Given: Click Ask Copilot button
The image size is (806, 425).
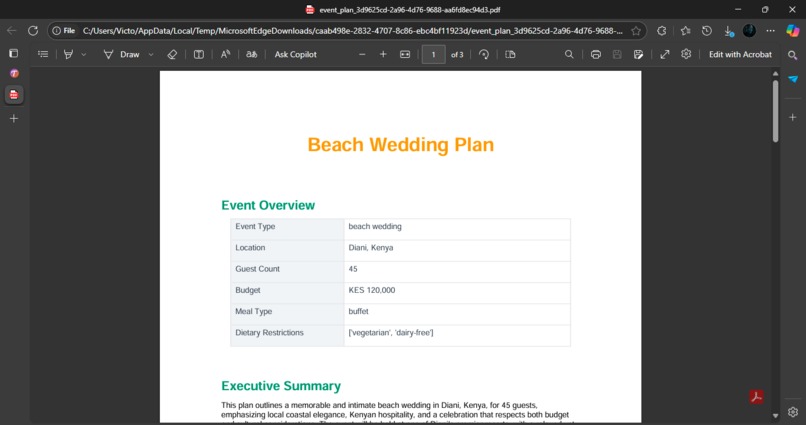Looking at the screenshot, I should point(296,54).
